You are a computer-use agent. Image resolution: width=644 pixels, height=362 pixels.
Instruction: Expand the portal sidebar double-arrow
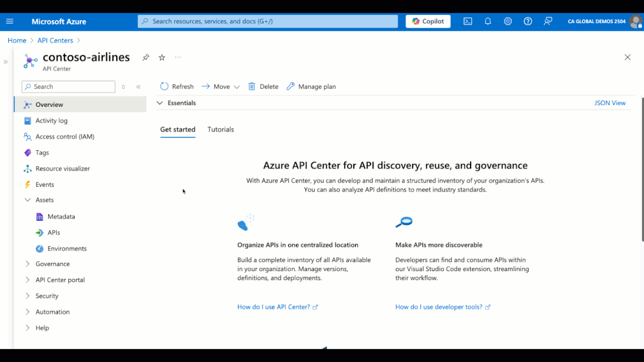pos(6,62)
